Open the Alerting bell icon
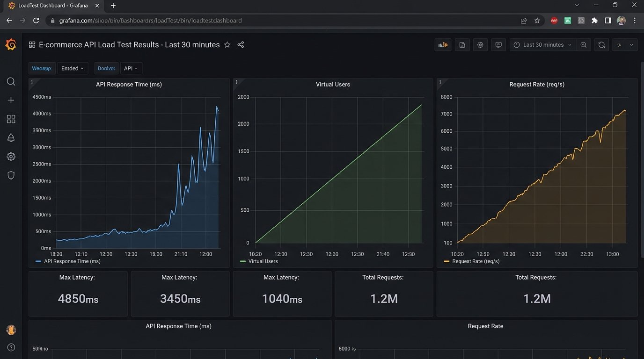The height and width of the screenshot is (359, 644). [11, 138]
